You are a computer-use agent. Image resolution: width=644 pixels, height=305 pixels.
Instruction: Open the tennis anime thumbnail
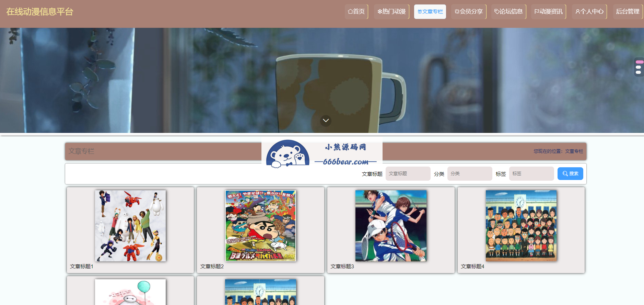391,226
